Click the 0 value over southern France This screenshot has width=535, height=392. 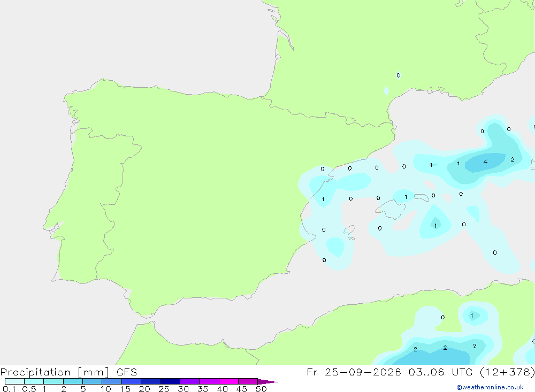[x=399, y=75]
